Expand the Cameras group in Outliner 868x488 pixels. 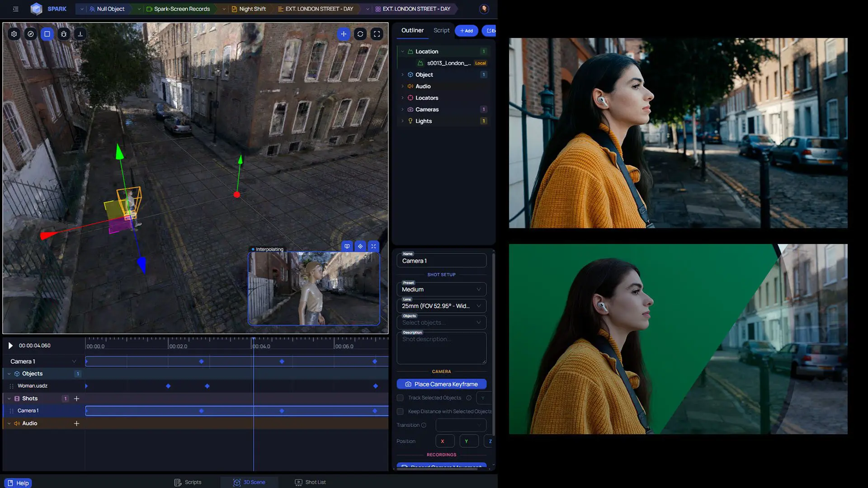402,109
